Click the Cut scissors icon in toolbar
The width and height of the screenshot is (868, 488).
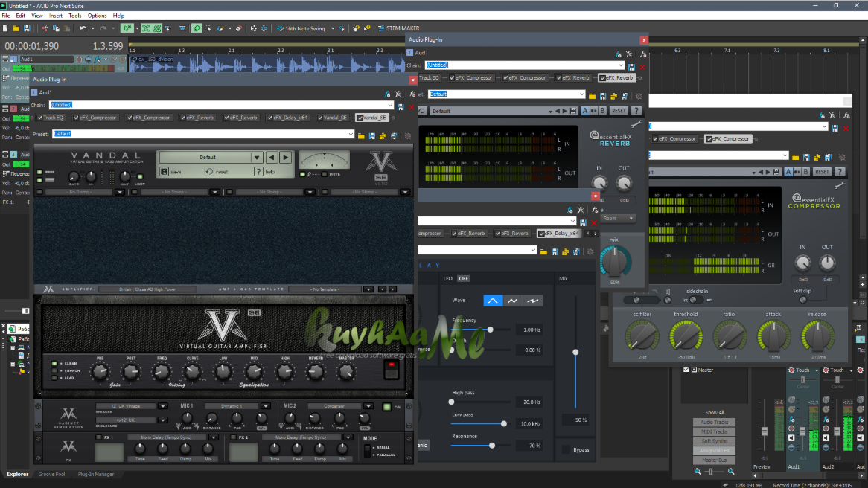tap(45, 28)
